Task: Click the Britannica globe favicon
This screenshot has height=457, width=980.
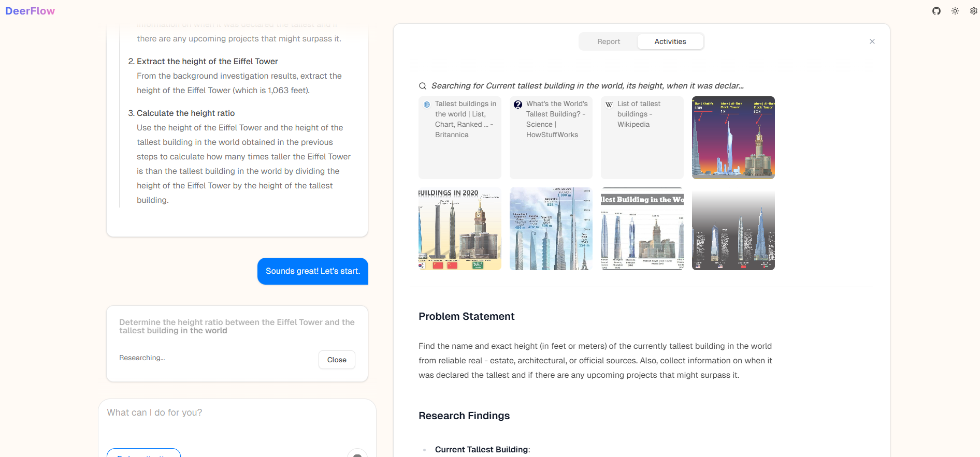Action: pyautogui.click(x=427, y=105)
